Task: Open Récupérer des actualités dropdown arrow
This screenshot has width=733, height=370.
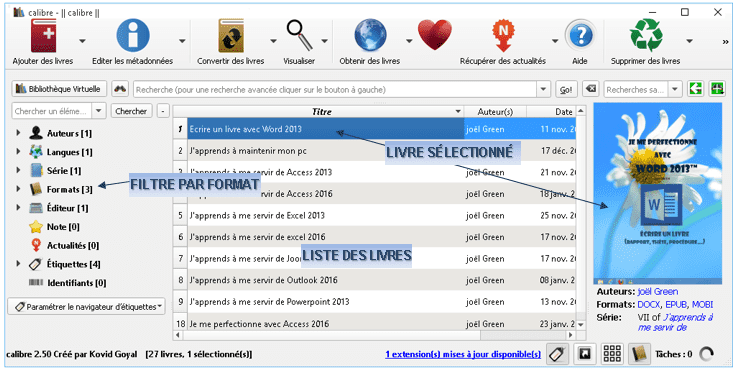Action: (555, 41)
